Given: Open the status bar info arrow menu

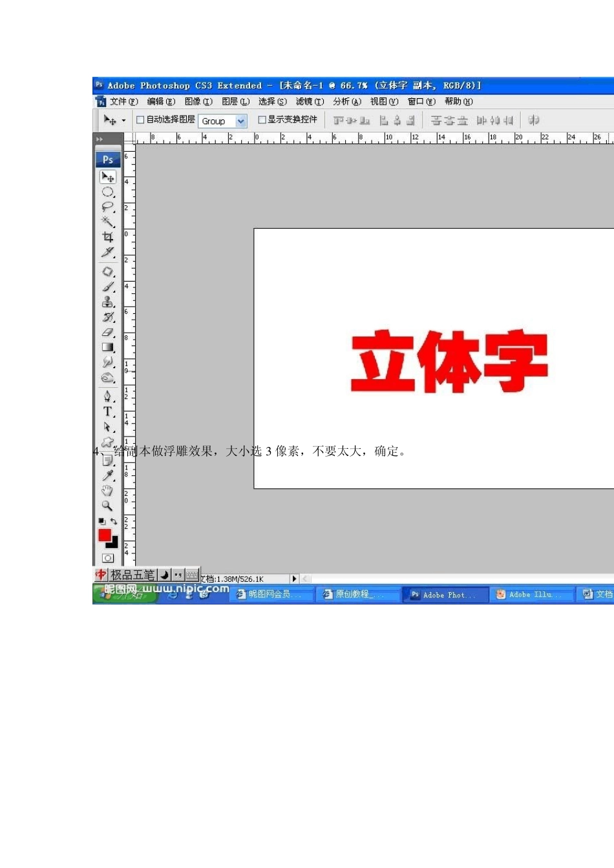Looking at the screenshot, I should coord(294,579).
